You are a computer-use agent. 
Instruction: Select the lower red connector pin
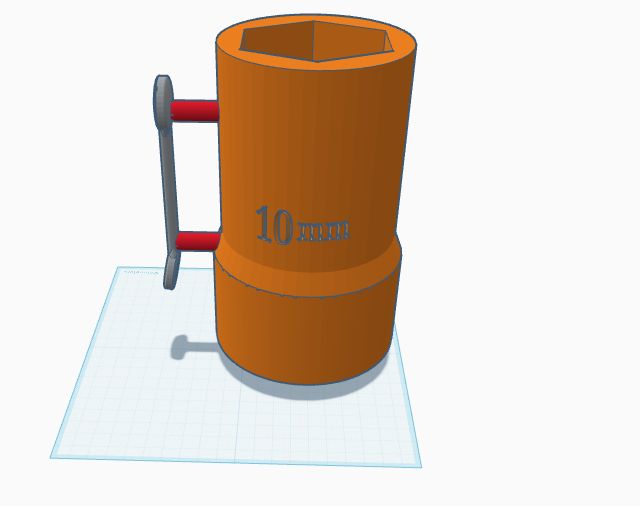point(198,241)
